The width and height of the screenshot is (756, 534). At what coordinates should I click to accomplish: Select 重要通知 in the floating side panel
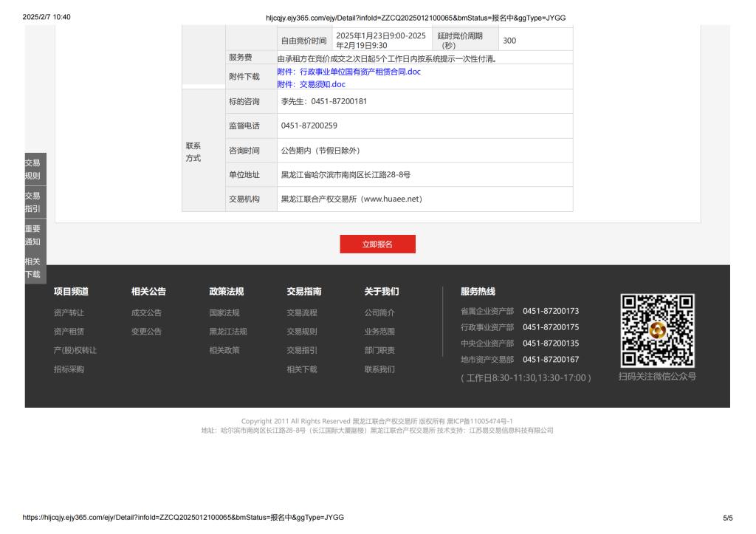32,235
